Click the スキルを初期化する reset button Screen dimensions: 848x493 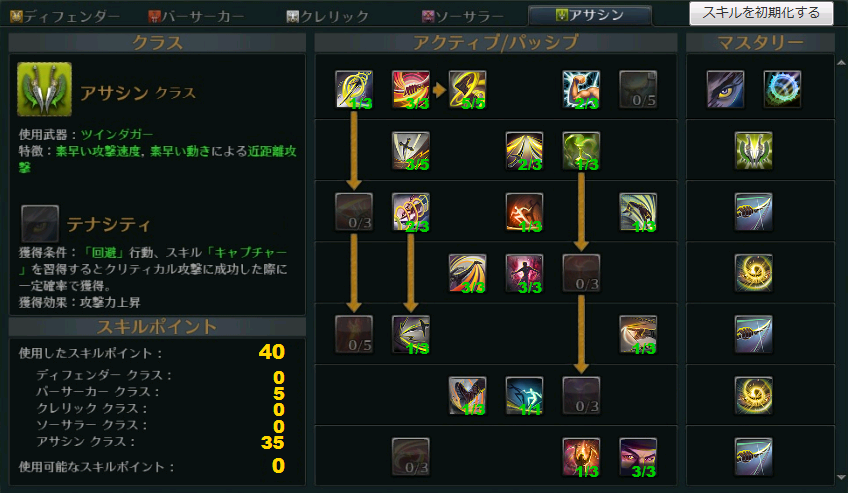coord(761,13)
